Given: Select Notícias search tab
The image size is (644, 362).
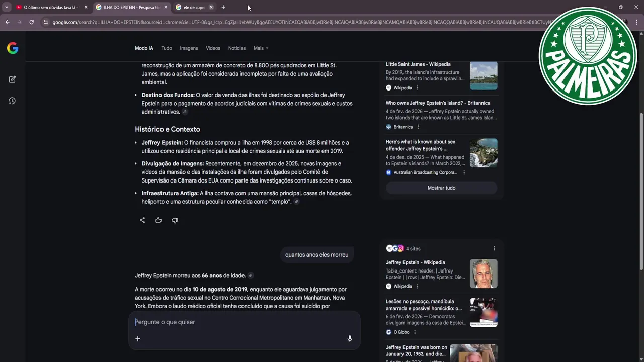Looking at the screenshot, I should click(x=237, y=48).
